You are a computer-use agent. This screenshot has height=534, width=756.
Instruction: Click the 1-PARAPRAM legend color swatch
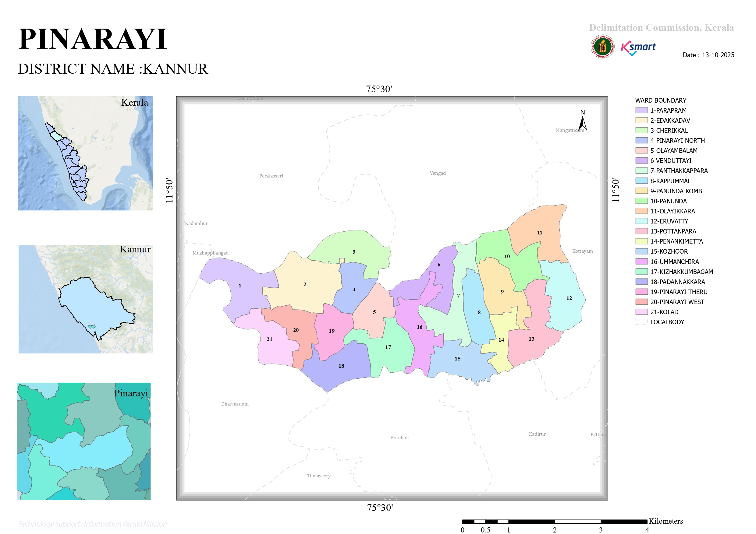(x=641, y=110)
